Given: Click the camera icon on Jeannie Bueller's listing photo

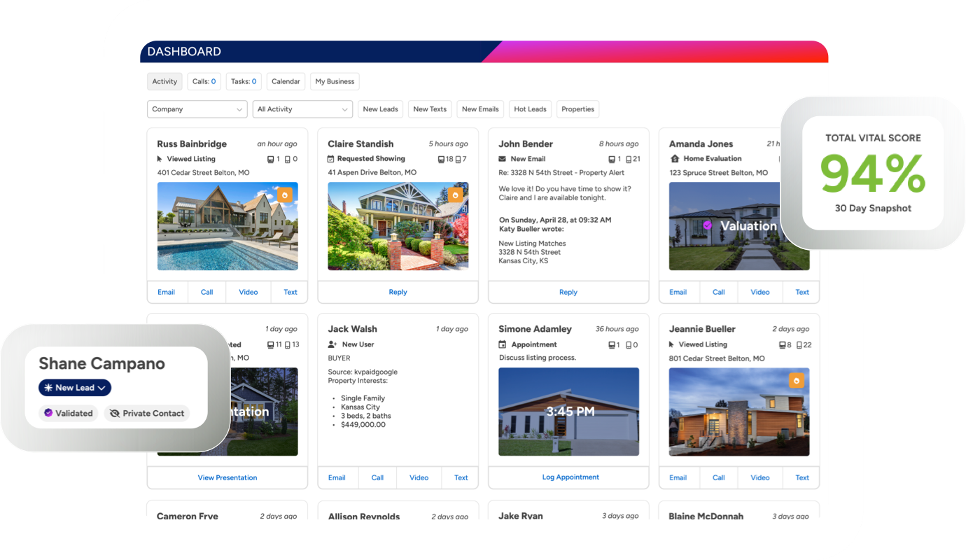Looking at the screenshot, I should pyautogui.click(x=797, y=380).
